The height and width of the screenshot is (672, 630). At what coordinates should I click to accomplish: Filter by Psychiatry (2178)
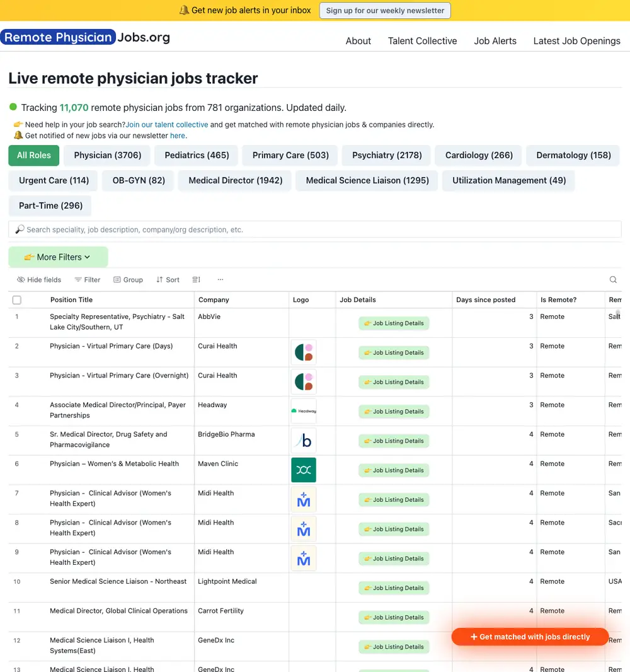click(x=387, y=155)
